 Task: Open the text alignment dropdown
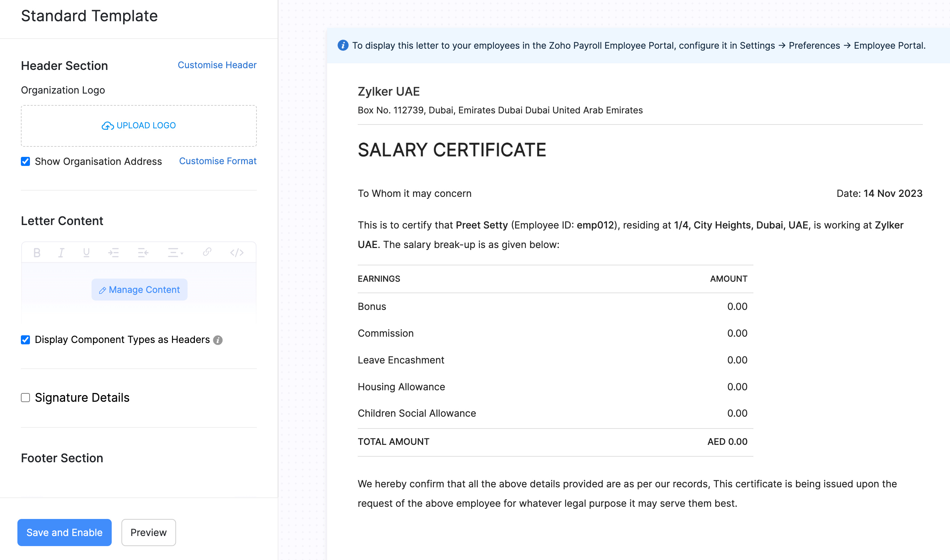(175, 253)
